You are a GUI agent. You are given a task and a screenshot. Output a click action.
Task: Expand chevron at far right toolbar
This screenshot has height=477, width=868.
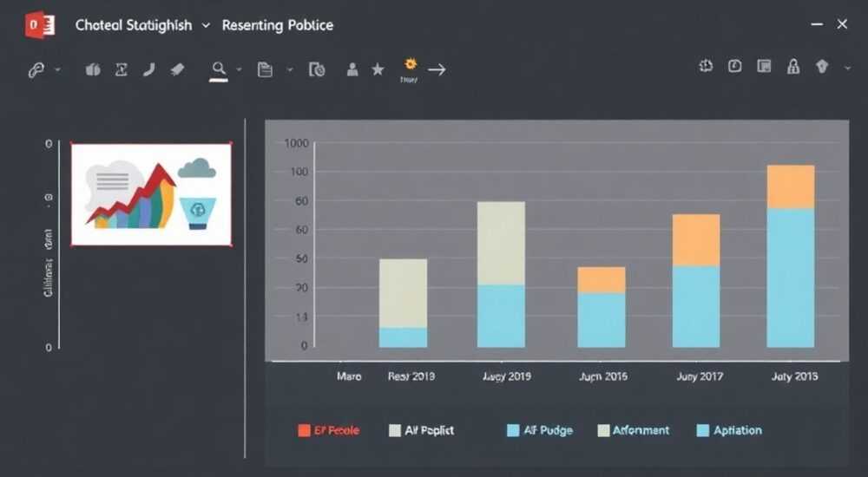point(847,68)
